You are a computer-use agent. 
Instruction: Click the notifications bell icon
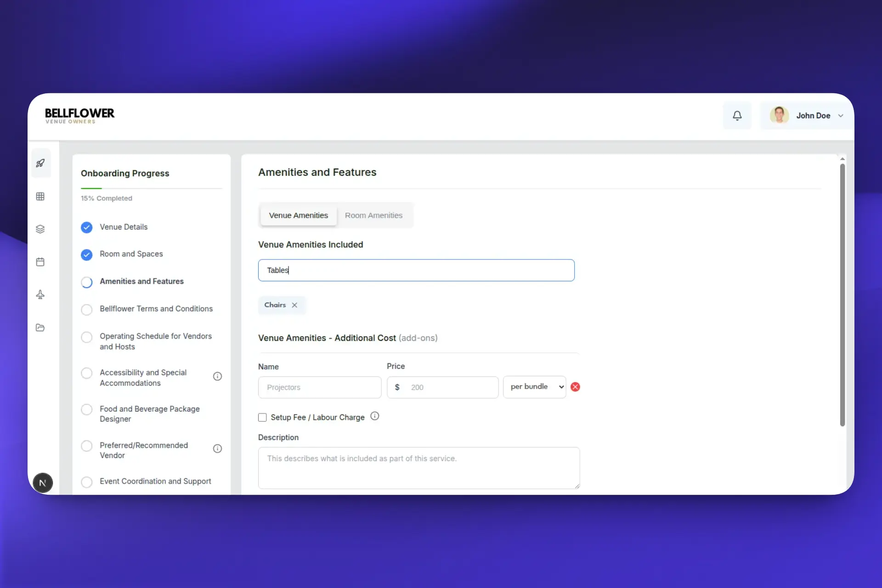coord(737,116)
